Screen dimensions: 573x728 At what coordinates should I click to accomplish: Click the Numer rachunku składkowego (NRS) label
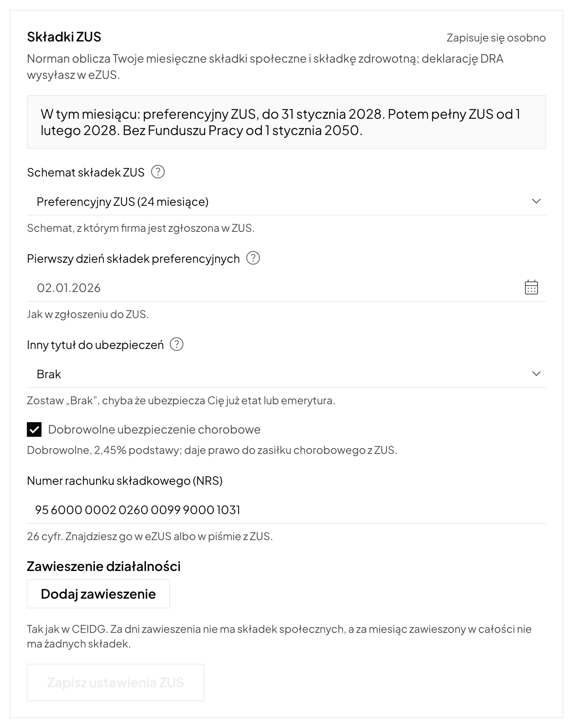point(125,481)
